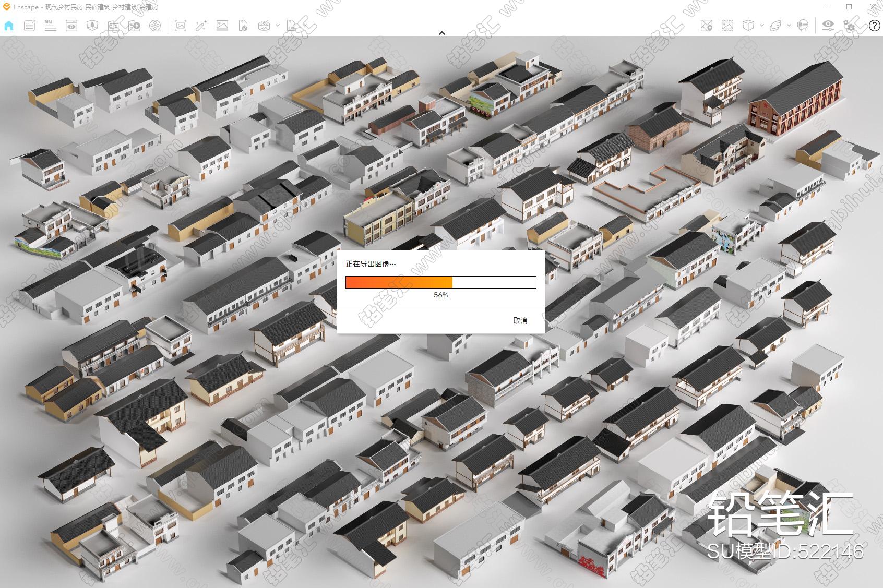Click the Enscape logo in title bar
The width and height of the screenshot is (883, 588).
point(7,7)
